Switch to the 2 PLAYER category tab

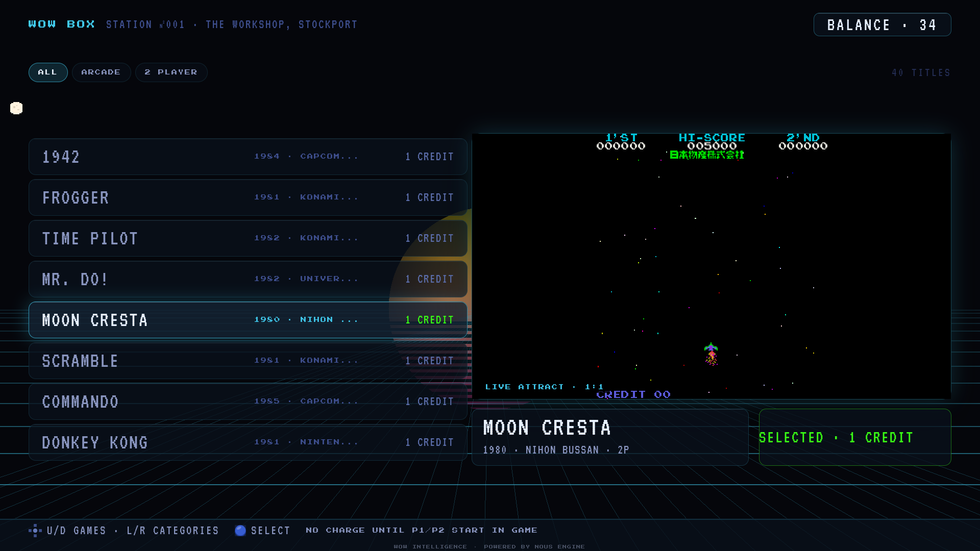point(171,72)
